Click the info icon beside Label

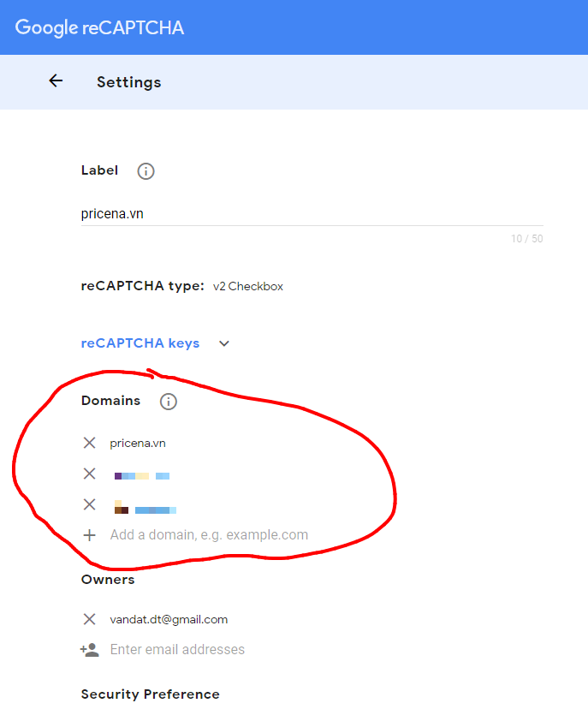[146, 171]
